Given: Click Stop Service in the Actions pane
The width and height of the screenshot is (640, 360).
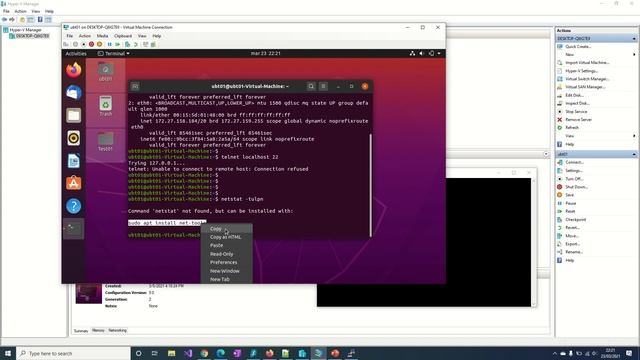Looking at the screenshot, I should pos(576,111).
